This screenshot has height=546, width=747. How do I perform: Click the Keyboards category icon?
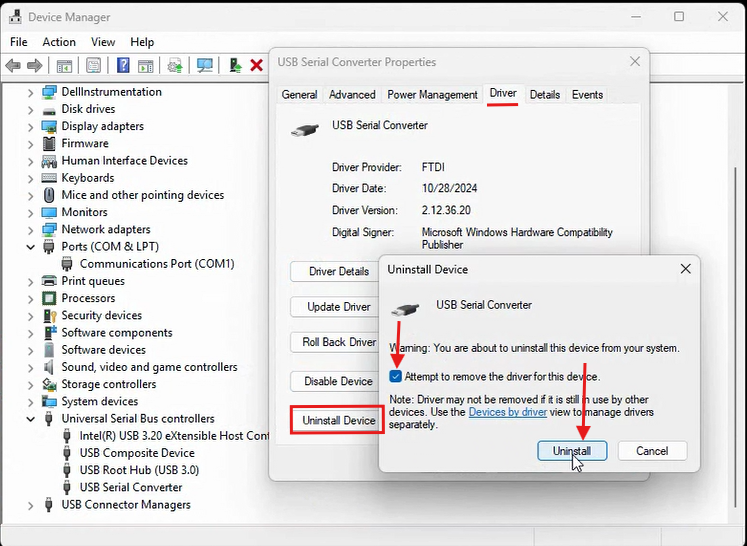pos(50,178)
